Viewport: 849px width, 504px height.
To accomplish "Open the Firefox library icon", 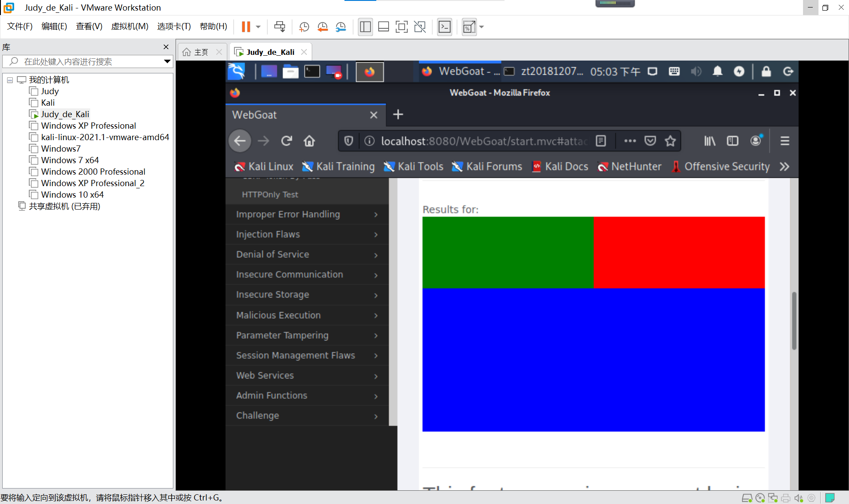I will click(710, 141).
